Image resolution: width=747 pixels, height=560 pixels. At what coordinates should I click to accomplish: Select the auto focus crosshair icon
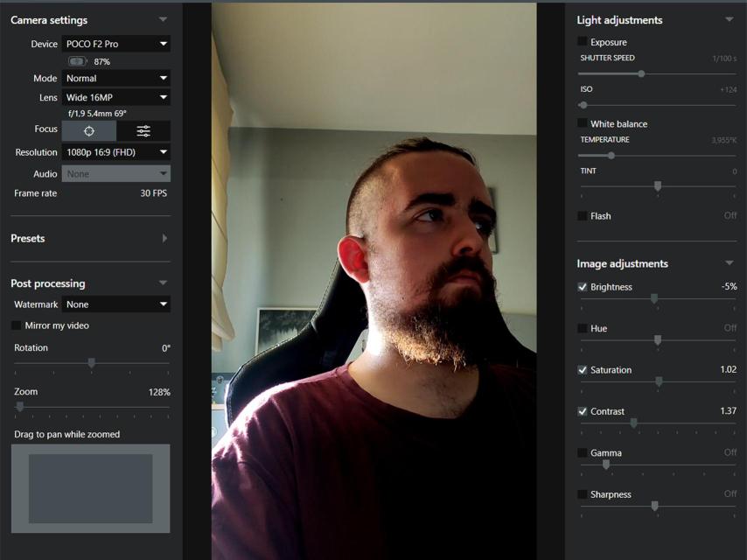tap(88, 130)
